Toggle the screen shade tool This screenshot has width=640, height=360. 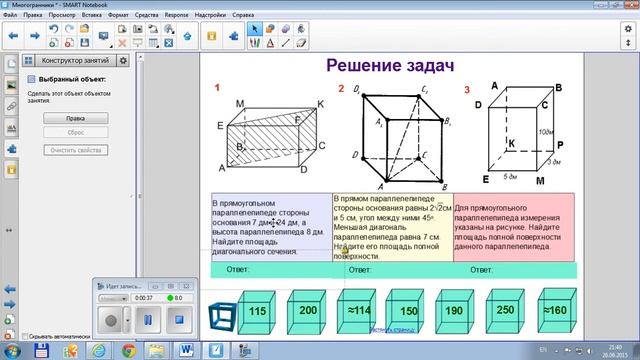(x=138, y=43)
